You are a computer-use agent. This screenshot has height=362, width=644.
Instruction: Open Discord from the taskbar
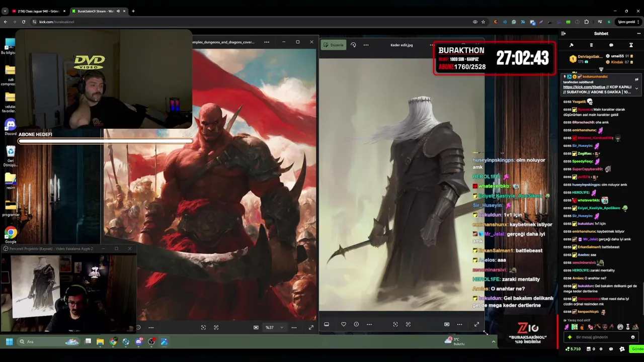coord(138,342)
